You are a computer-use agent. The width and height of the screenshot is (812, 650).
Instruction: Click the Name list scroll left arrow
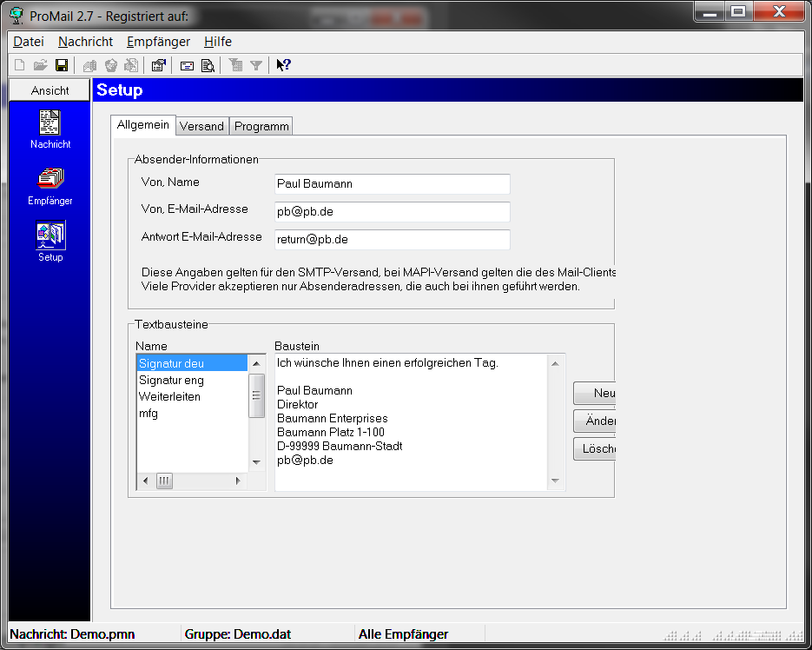(x=146, y=481)
